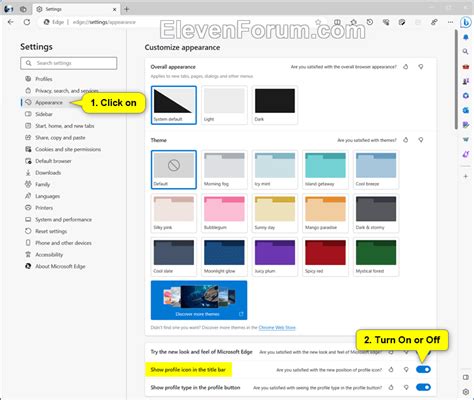Apply the Spicy red theme
474x400 pixels.
click(x=325, y=257)
